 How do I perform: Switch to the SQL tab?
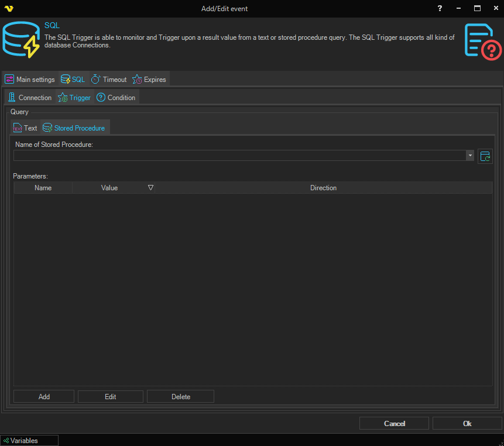73,80
